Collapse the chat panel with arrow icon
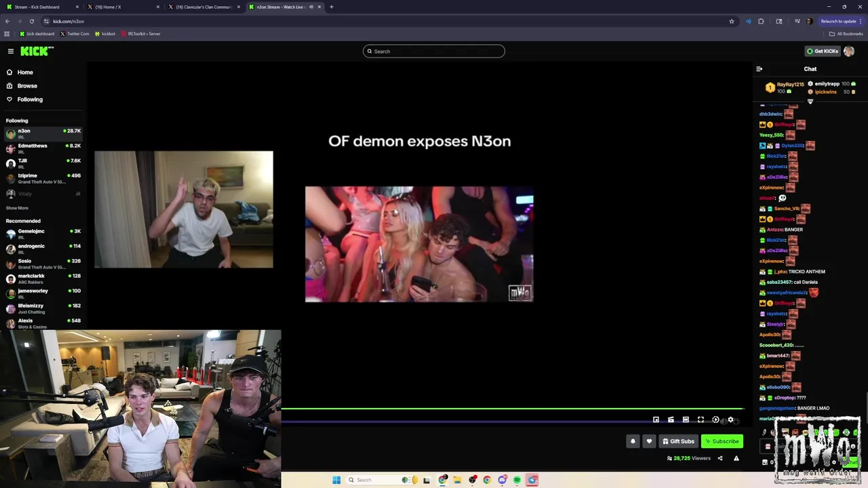The width and height of the screenshot is (868, 488). click(x=759, y=68)
